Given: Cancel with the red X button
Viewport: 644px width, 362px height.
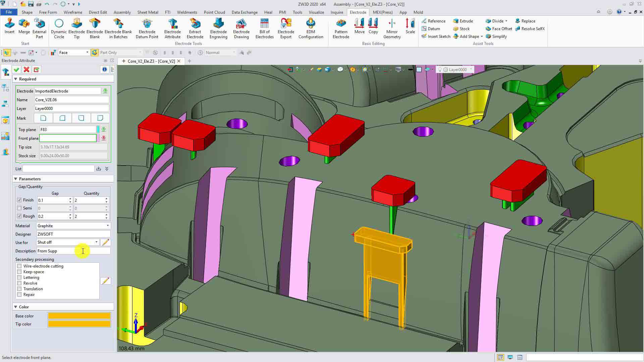Looking at the screenshot, I should [x=26, y=69].
